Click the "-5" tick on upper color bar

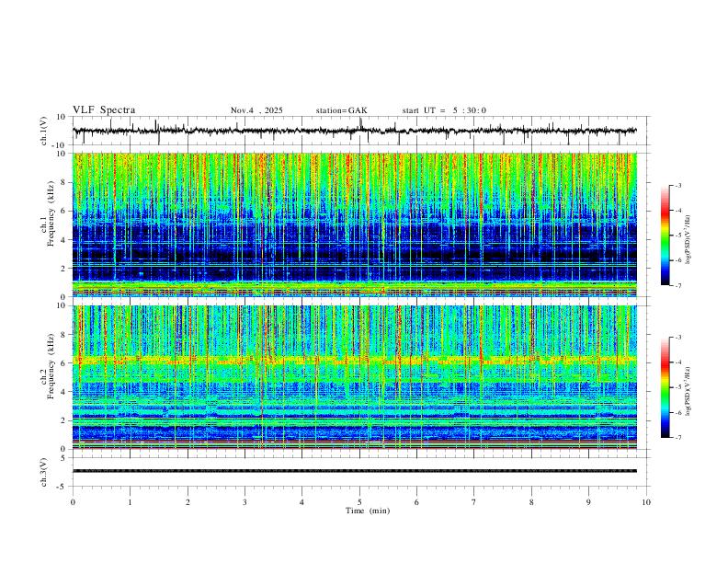(x=678, y=236)
